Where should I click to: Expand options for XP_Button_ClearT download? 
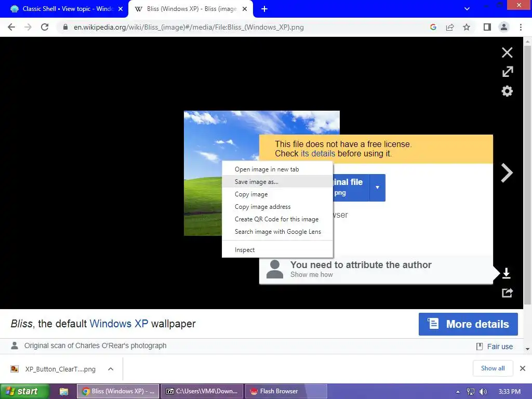111,369
